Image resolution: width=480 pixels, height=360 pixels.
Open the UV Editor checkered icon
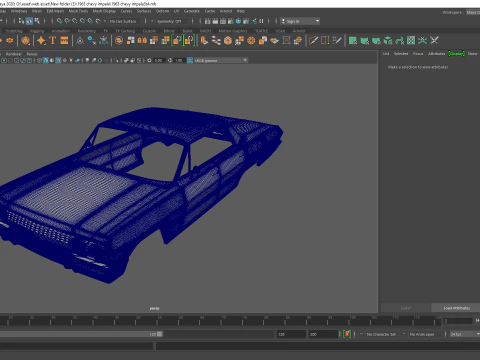tap(411, 40)
